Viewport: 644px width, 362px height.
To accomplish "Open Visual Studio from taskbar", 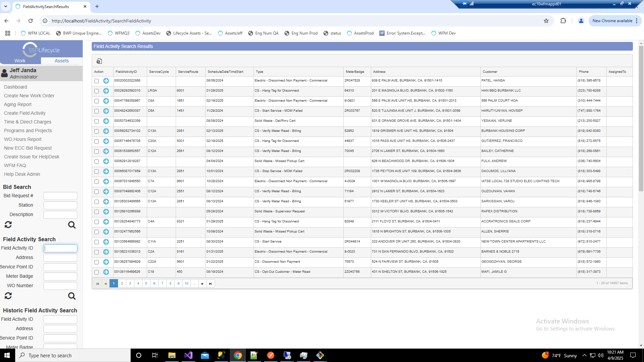I will (x=188, y=355).
